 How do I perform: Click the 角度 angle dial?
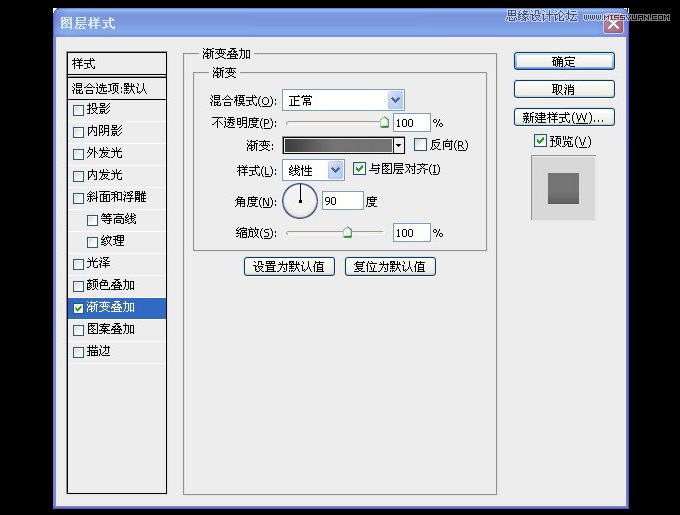click(300, 201)
